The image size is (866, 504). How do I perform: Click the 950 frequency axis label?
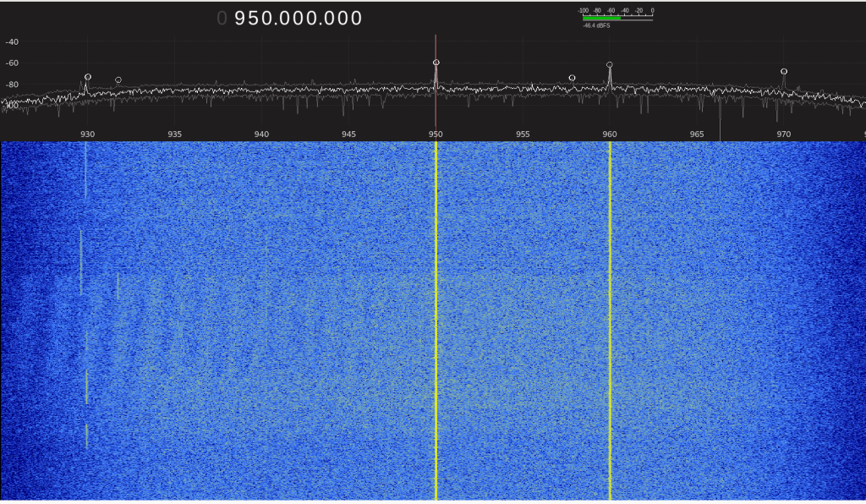(x=436, y=134)
